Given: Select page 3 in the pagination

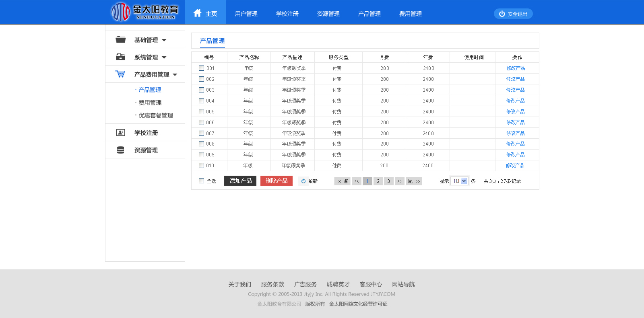Looking at the screenshot, I should click(389, 181).
